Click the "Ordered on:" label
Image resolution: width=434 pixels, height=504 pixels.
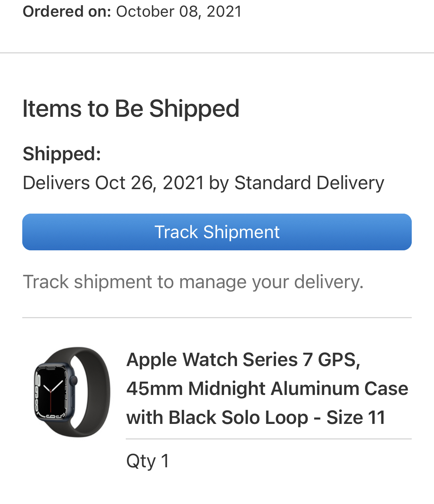click(67, 11)
